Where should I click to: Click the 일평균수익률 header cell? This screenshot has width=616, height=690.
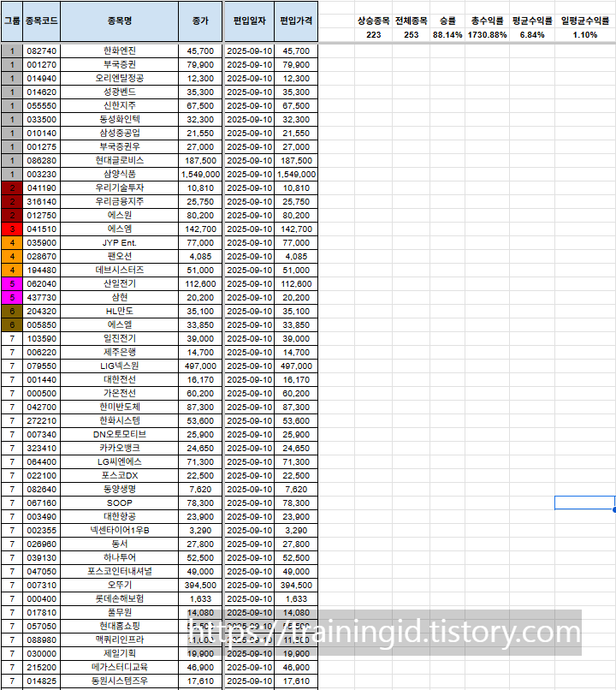pos(585,21)
